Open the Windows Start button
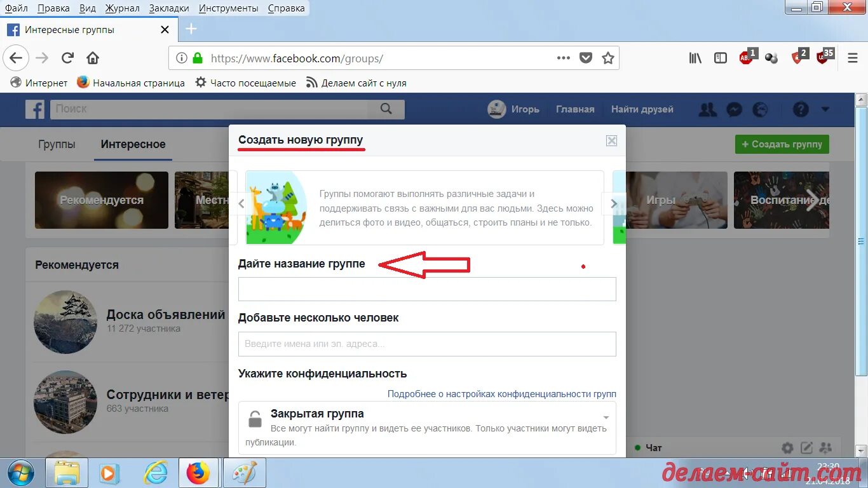 pyautogui.click(x=20, y=473)
